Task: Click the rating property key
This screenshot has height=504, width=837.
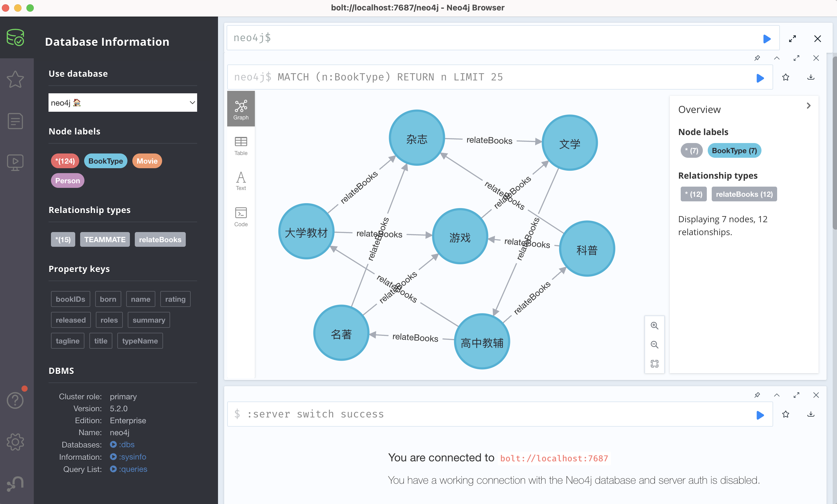Action: pyautogui.click(x=175, y=299)
